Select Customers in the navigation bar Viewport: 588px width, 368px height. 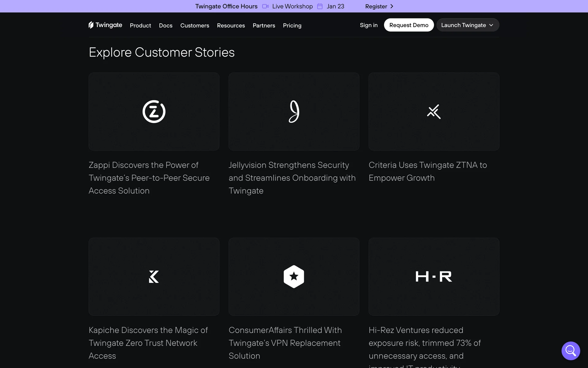pyautogui.click(x=194, y=25)
